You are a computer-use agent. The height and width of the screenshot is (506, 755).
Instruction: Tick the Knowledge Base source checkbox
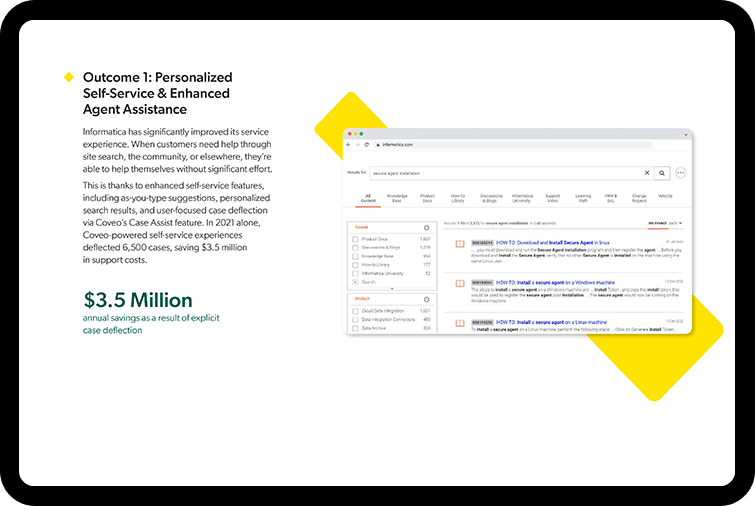click(x=355, y=256)
